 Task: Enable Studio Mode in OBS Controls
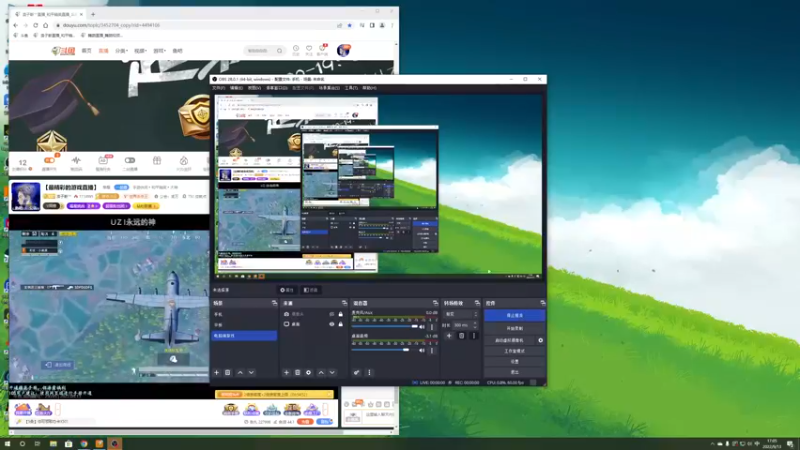tap(514, 351)
